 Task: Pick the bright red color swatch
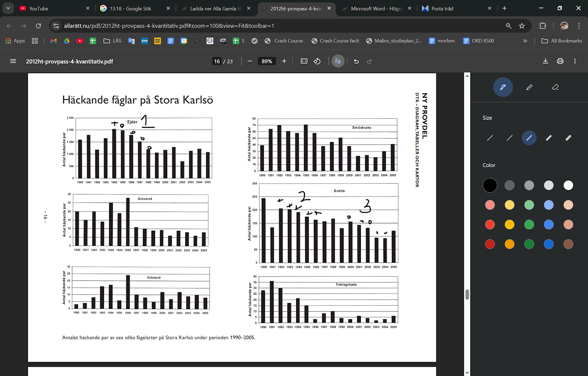point(490,224)
